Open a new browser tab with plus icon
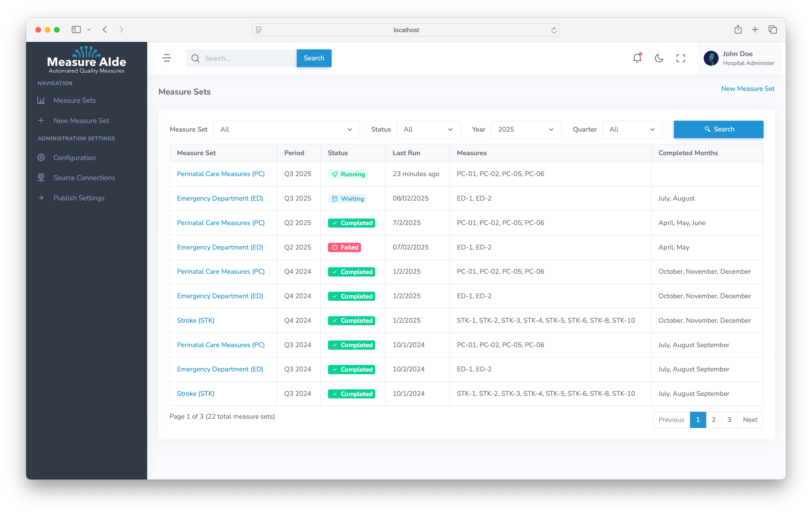812x514 pixels. pyautogui.click(x=755, y=30)
